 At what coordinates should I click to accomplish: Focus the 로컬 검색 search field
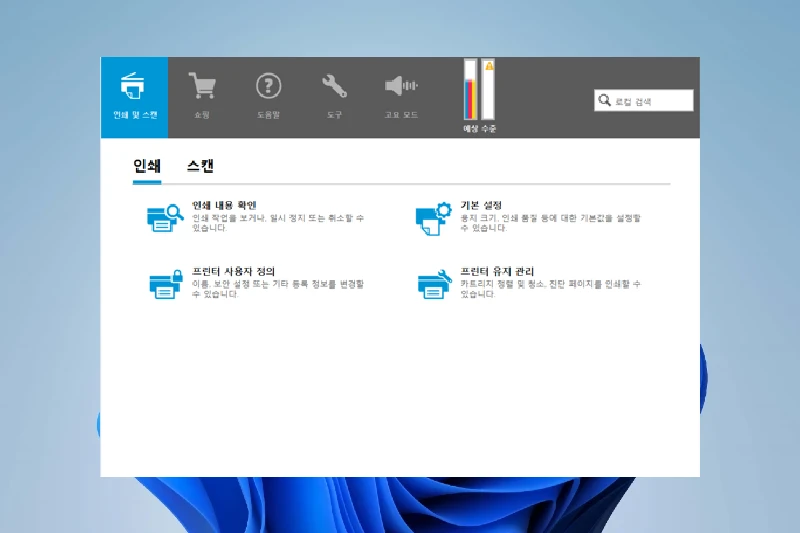[x=643, y=100]
